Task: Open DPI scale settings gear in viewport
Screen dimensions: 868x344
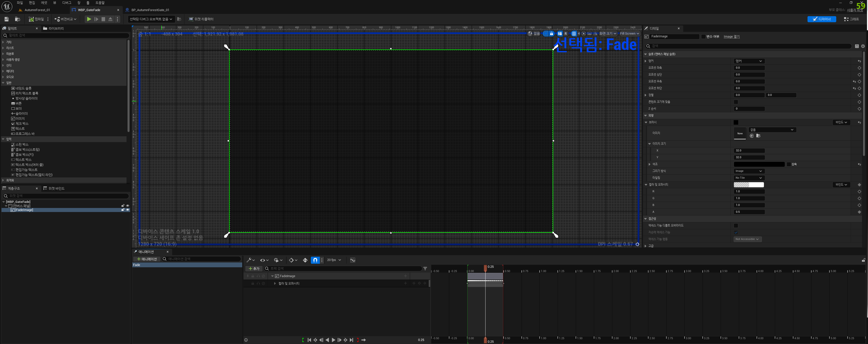Action: tap(638, 244)
